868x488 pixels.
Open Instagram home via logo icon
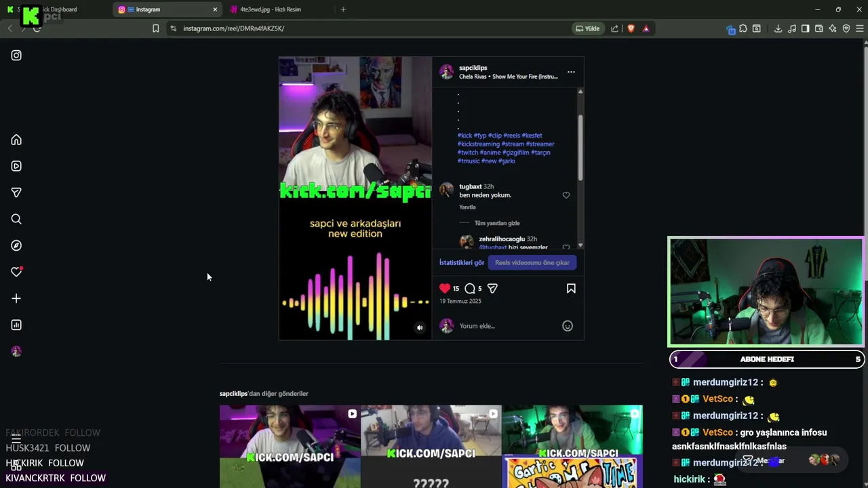click(16, 56)
